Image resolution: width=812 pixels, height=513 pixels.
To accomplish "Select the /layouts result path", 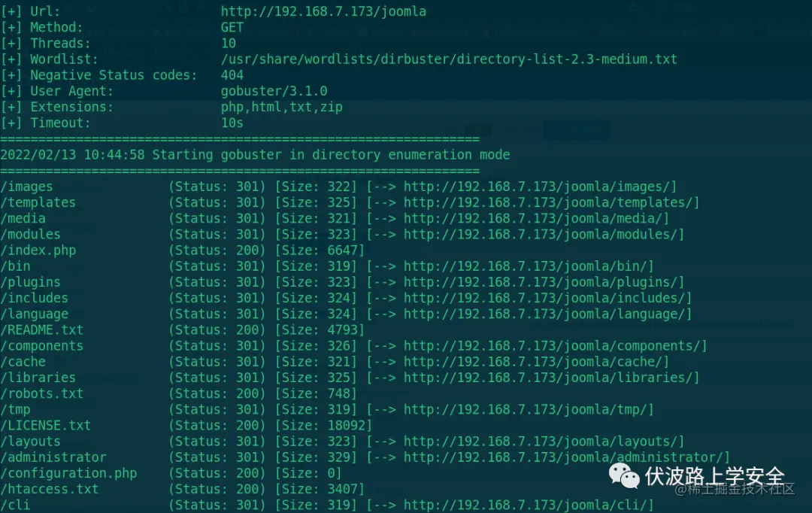I will pyautogui.click(x=30, y=442).
